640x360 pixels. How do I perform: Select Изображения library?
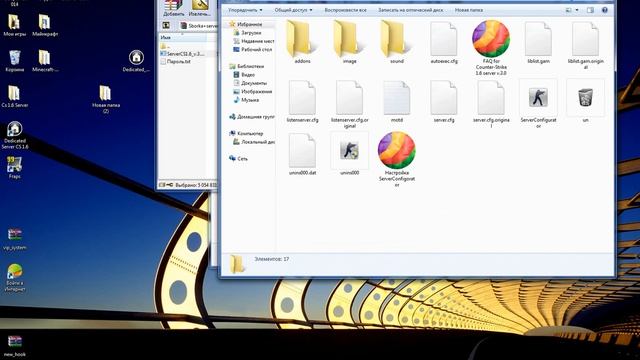(x=252, y=91)
